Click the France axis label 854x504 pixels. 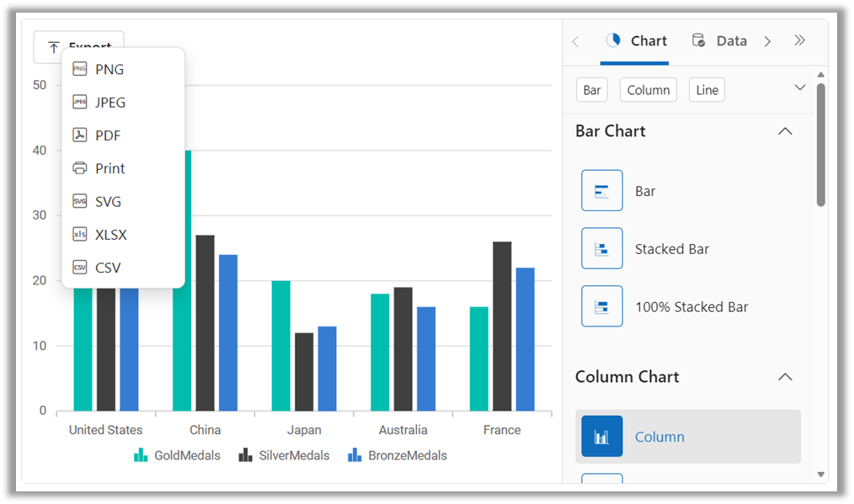click(502, 429)
